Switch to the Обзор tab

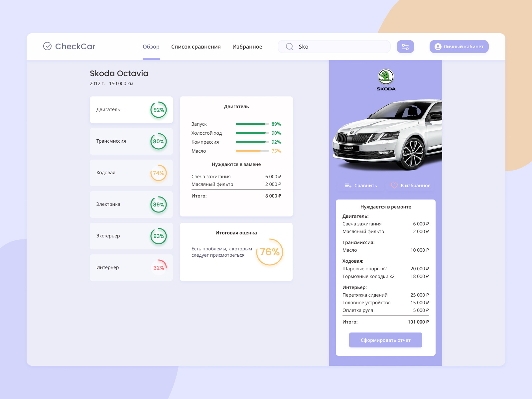point(151,47)
